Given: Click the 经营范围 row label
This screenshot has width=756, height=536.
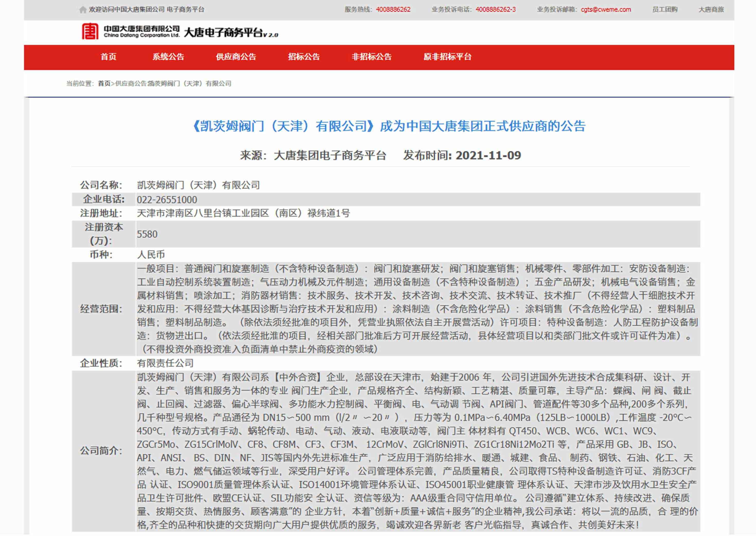Looking at the screenshot, I should click(101, 309).
